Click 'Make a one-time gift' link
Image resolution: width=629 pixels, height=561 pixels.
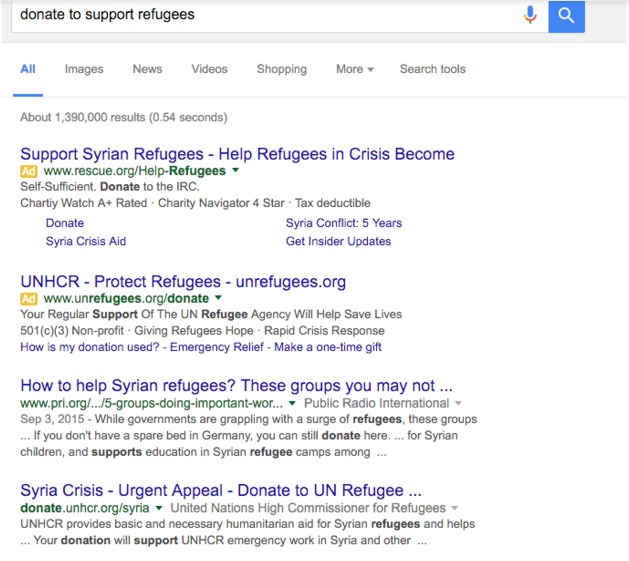pyautogui.click(x=328, y=347)
